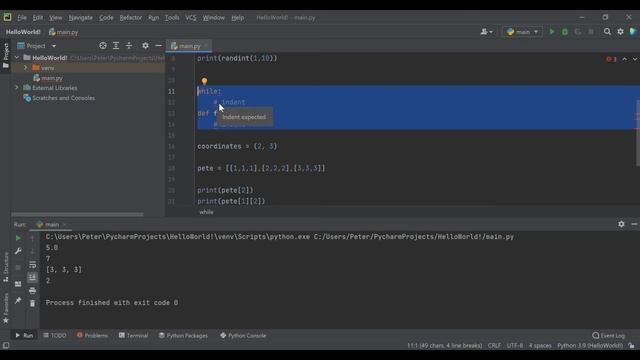
Task: Click the select opened file target icon
Action: point(103,46)
